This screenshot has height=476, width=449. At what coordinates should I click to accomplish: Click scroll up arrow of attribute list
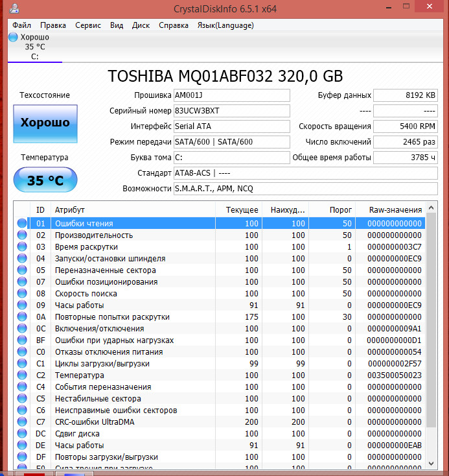(x=431, y=208)
